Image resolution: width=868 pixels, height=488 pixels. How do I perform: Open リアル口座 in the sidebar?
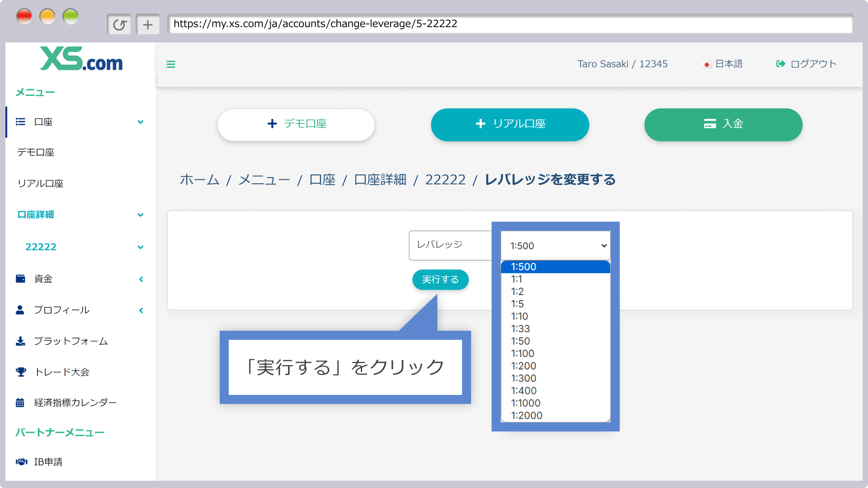[x=40, y=183]
